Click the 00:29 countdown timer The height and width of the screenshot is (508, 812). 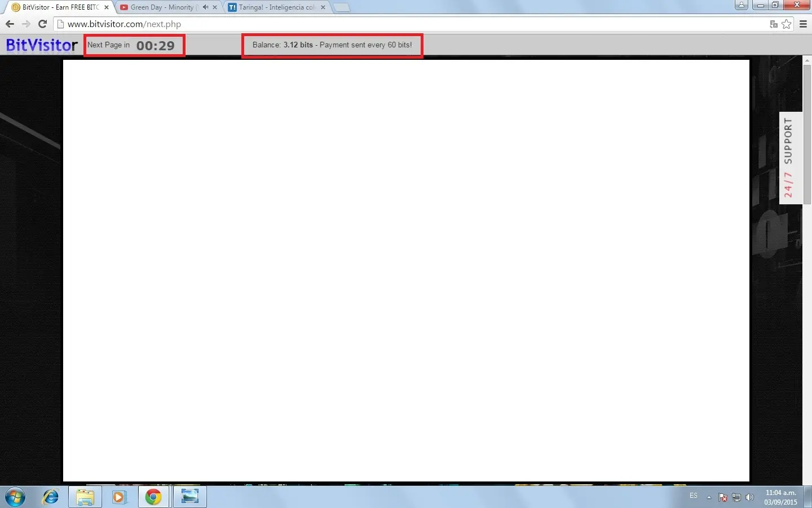coord(156,46)
